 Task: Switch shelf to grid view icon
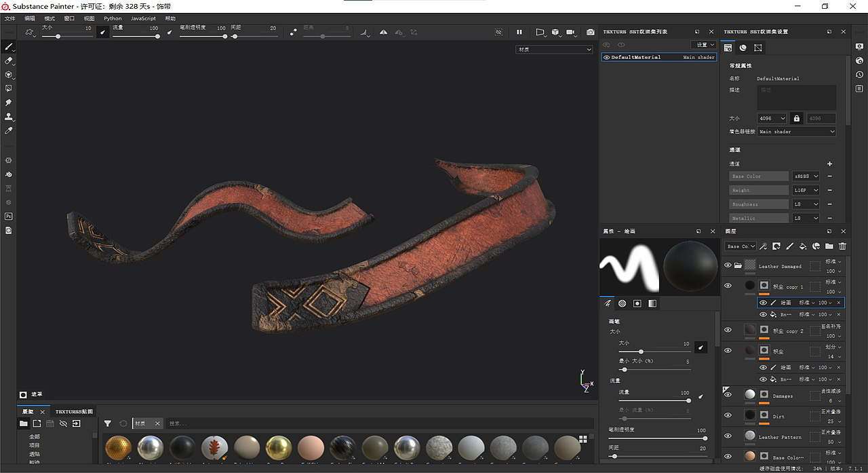583,439
